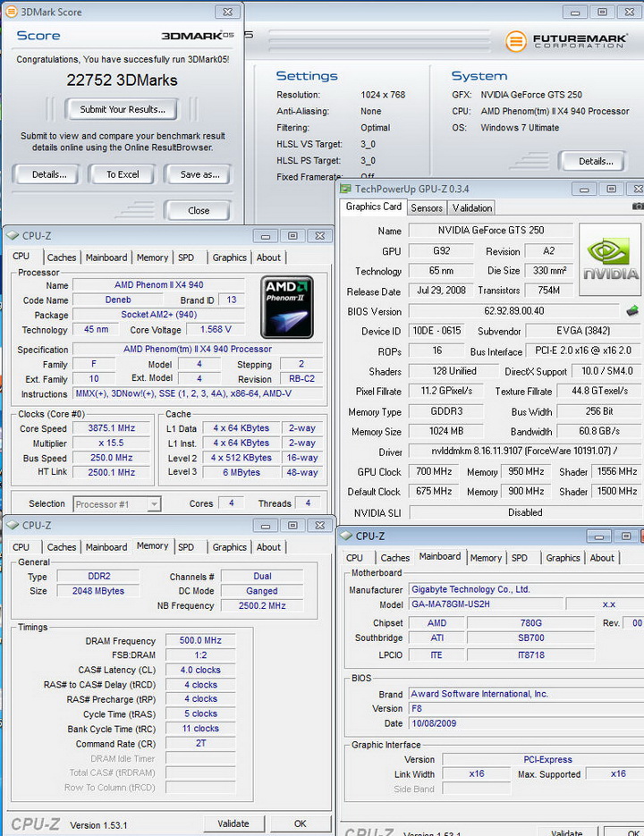Image resolution: width=644 pixels, height=836 pixels.
Task: Click the NVIDIA logo in GPU-Z
Action: (x=610, y=259)
